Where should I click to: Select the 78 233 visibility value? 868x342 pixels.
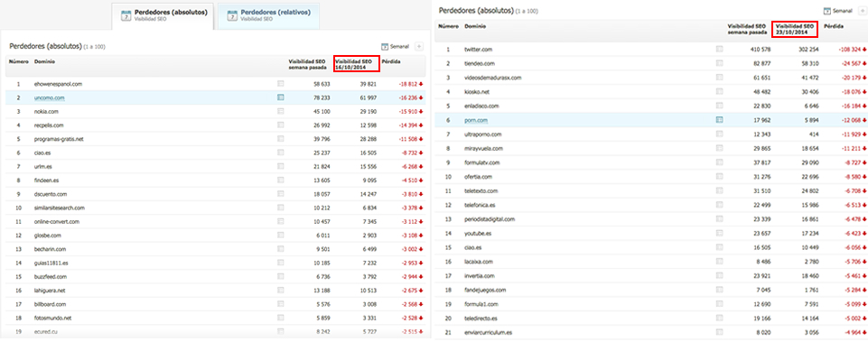click(321, 98)
